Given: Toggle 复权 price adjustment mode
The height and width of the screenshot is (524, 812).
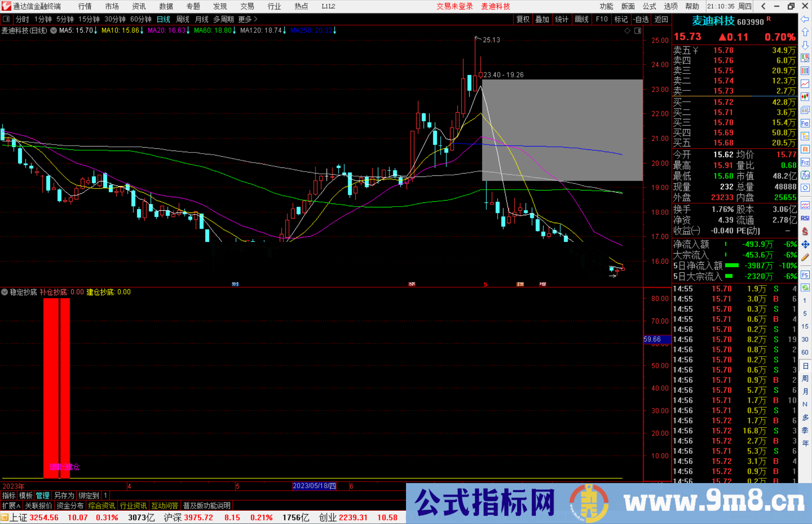Looking at the screenshot, I should pos(523,19).
